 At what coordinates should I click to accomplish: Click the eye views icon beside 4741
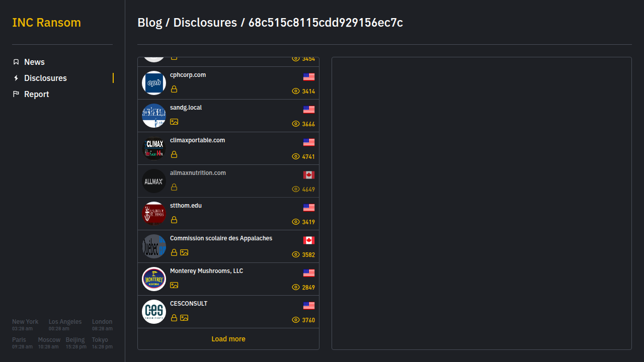tap(296, 156)
